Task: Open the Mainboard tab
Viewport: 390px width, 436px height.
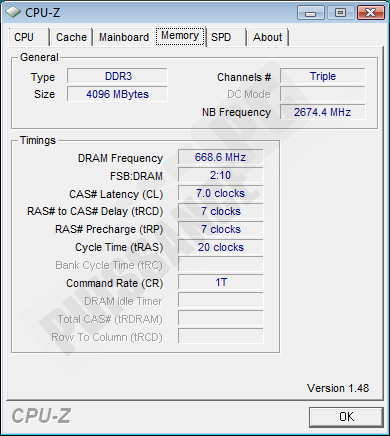Action: [x=124, y=37]
